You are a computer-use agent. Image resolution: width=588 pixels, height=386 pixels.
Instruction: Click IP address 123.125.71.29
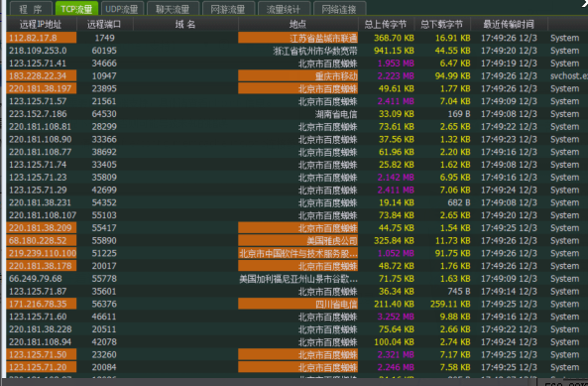click(38, 191)
